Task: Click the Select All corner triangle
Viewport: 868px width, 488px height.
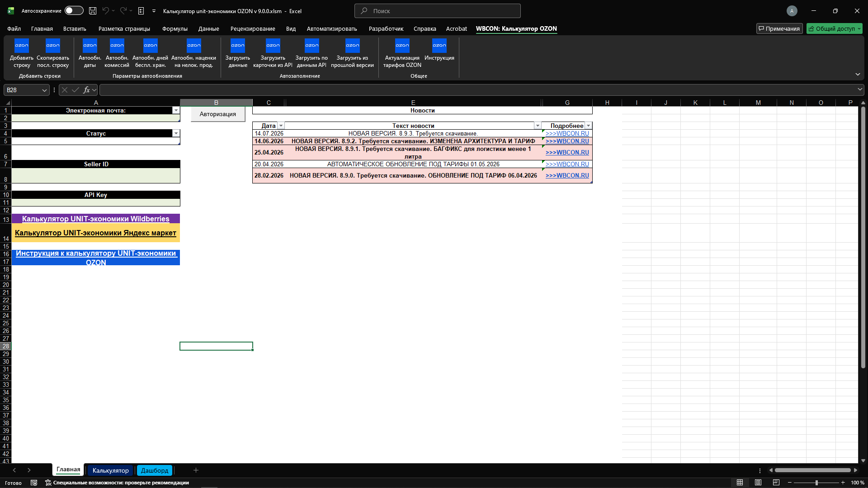Action: click(8, 103)
